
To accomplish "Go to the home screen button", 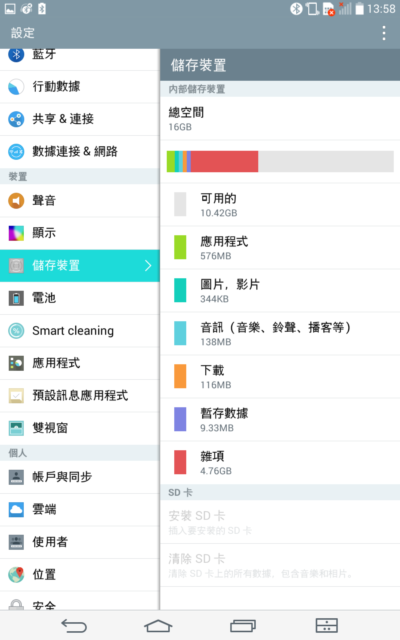I will pos(158,625).
